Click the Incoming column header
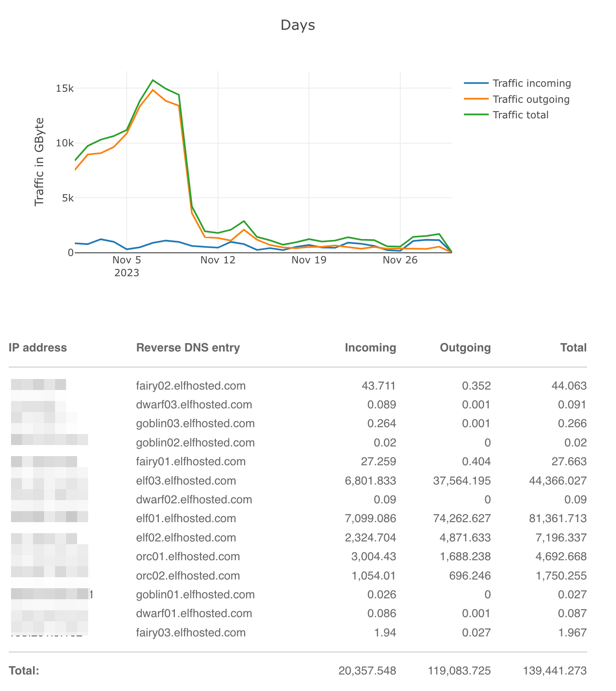Image resolution: width=616 pixels, height=691 pixels. tap(370, 348)
